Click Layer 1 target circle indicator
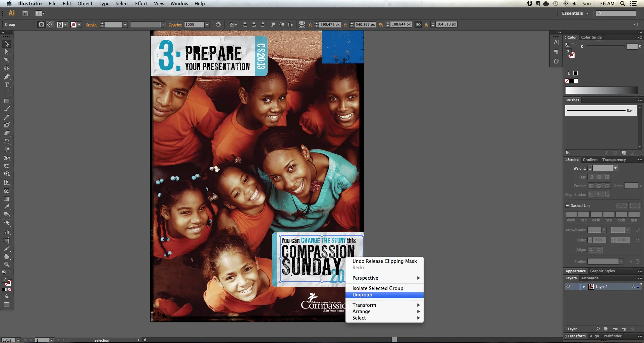The image size is (644, 343). point(633,287)
